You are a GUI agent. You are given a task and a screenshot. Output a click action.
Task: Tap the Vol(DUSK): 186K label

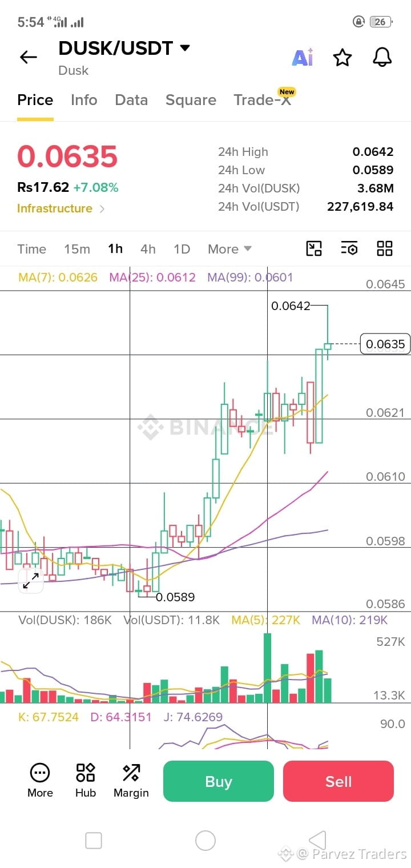click(x=65, y=620)
